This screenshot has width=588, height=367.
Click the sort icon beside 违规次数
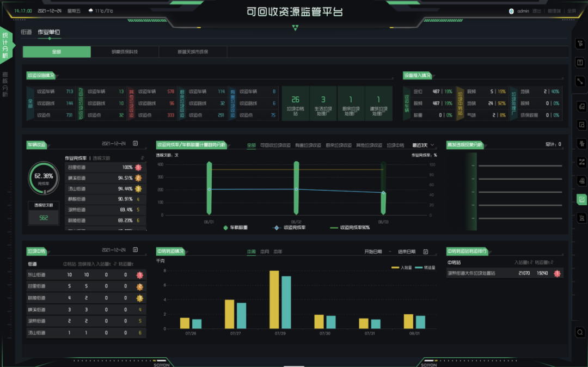143,158
